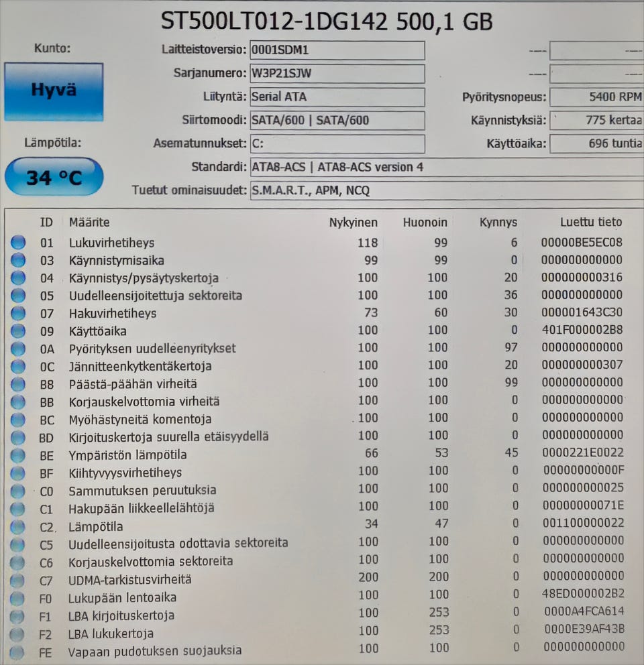This screenshot has height=665, width=644.
Task: Click raw value 000001643C30
Action: click(582, 312)
